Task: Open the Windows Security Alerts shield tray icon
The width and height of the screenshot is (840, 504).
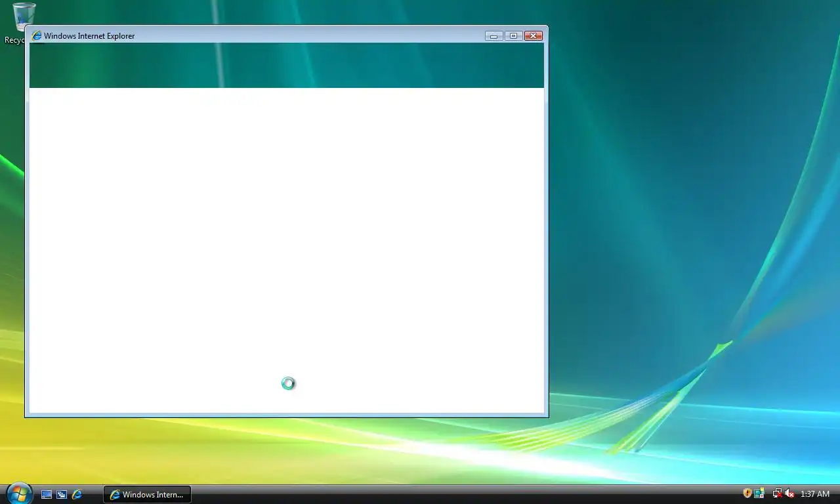Action: (747, 493)
